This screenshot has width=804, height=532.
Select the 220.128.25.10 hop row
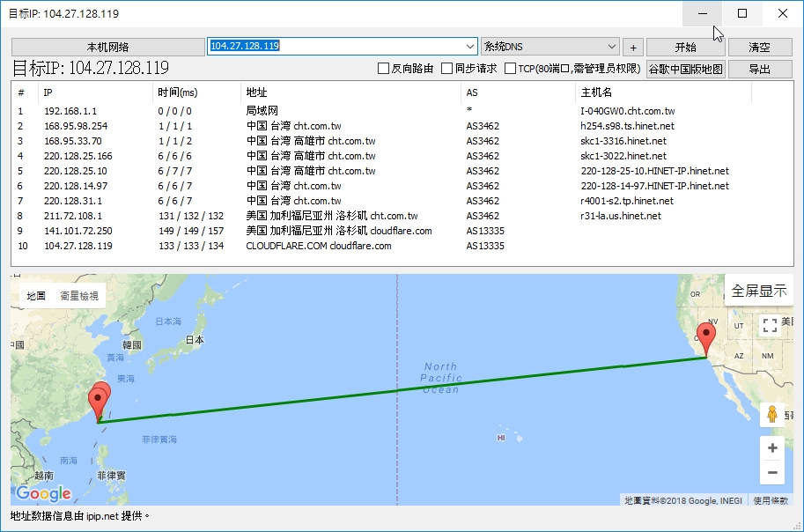[x=402, y=171]
